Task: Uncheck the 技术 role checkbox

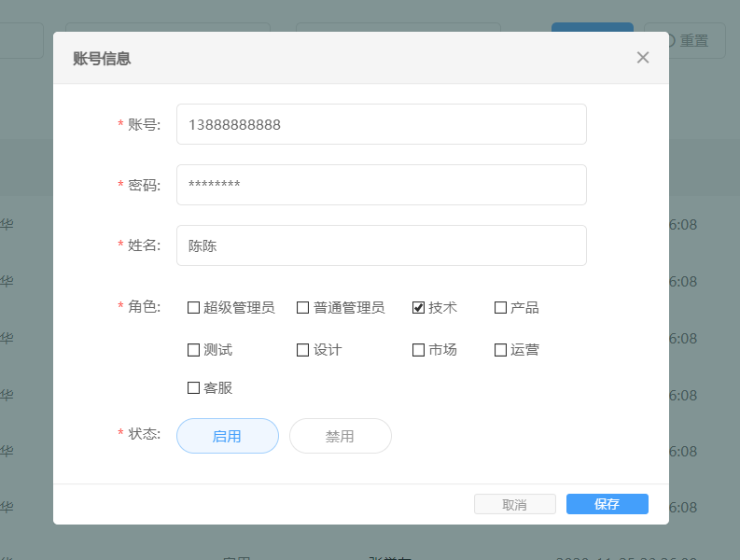Action: pos(419,308)
